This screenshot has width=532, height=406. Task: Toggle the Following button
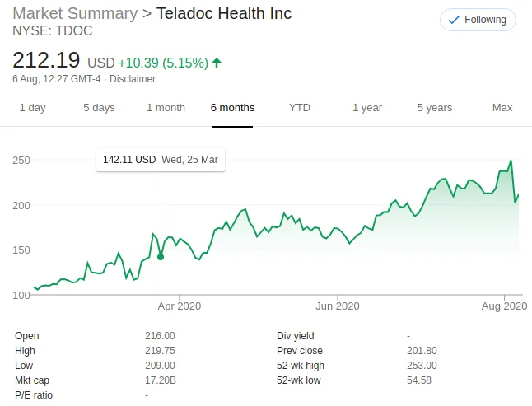pyautogui.click(x=478, y=20)
